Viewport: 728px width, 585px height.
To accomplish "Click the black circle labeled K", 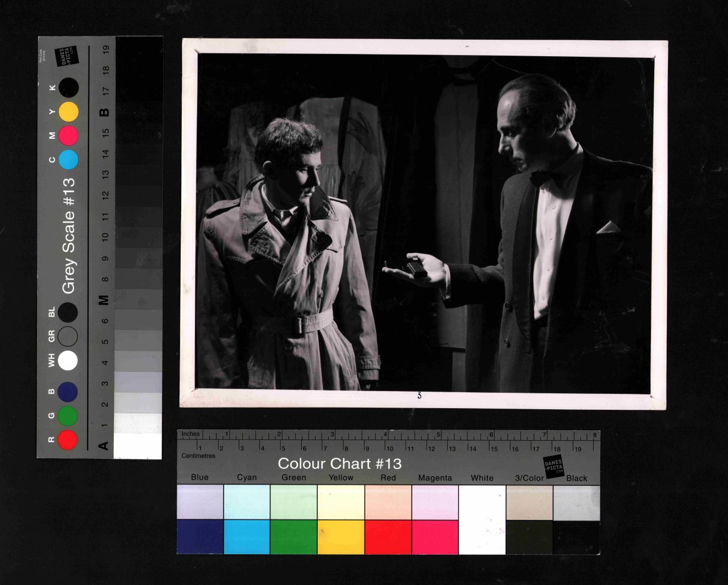I will pos(68,88).
